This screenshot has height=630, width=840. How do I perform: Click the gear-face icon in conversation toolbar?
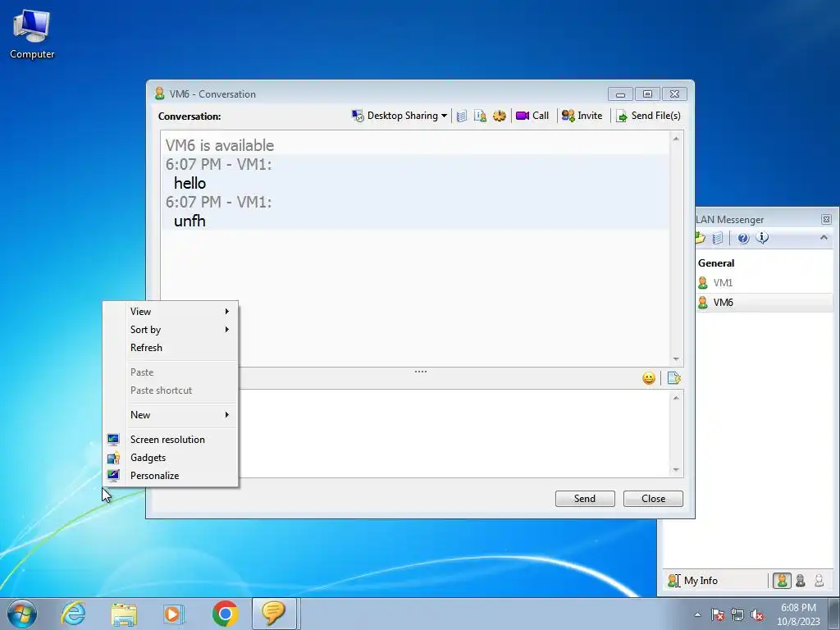pos(500,116)
